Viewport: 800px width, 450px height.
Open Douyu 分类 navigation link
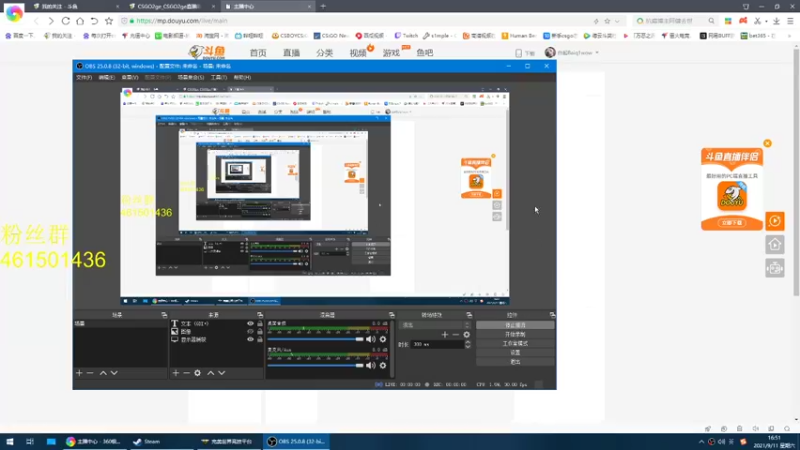pos(324,53)
